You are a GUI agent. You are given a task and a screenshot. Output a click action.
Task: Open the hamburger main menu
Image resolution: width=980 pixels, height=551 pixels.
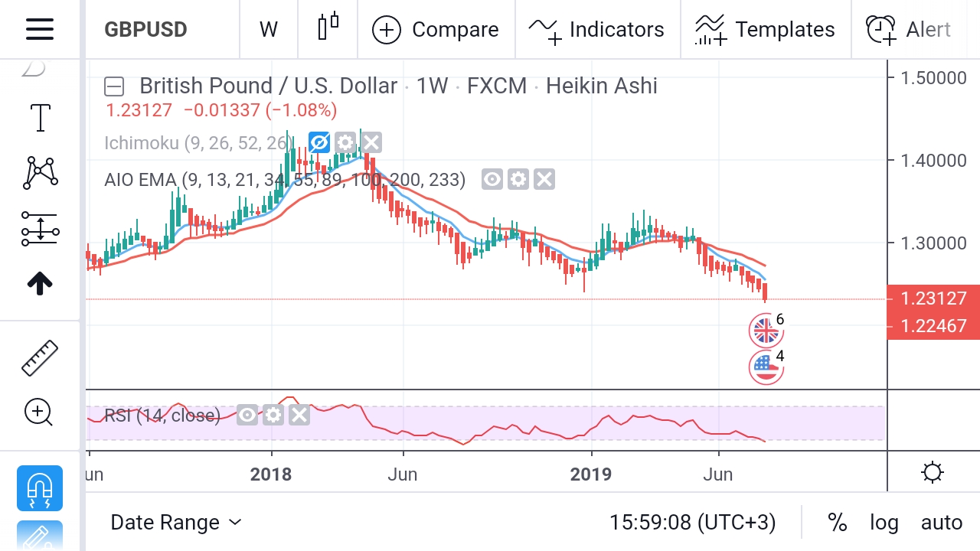click(39, 29)
